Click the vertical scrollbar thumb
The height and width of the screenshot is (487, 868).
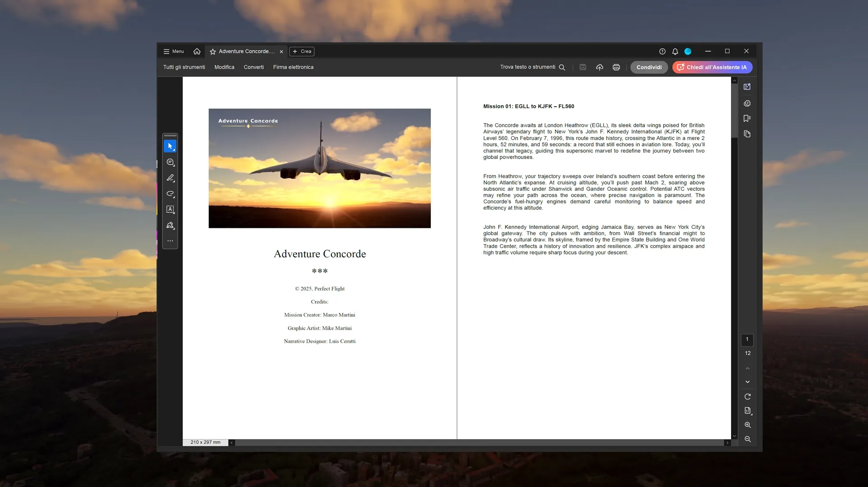pos(734,111)
